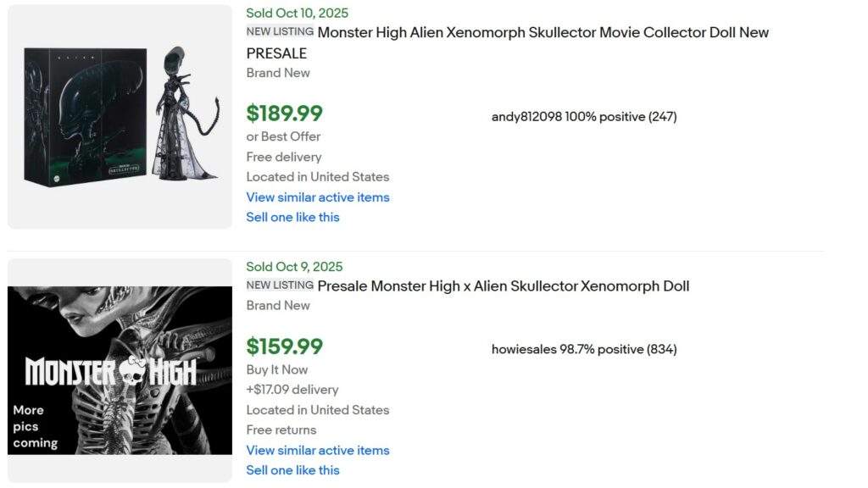Click the or Best Offer text on the first listing
This screenshot has height=488, width=868.
point(282,136)
